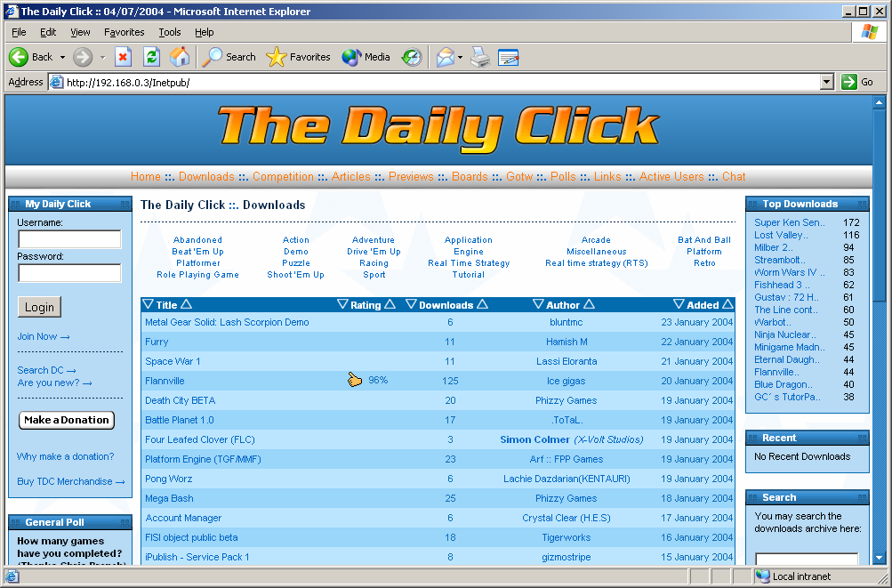Screen dimensions: 892x588
Task: Sort Rating ascending with up triangle
Action: point(390,304)
